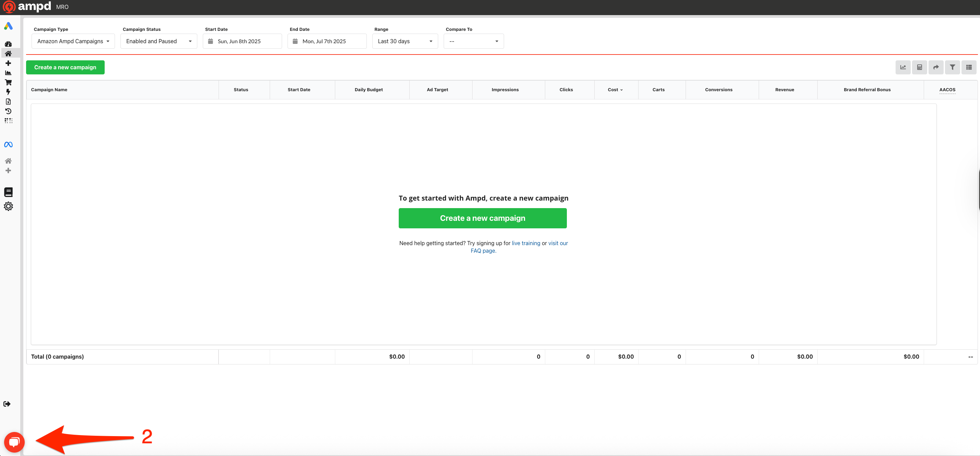Open the Meta logo section
Viewport: 980px width, 456px height.
coord(8,144)
